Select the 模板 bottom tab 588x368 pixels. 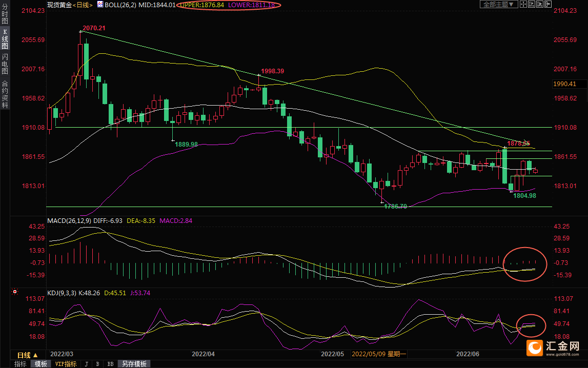[x=41, y=364]
